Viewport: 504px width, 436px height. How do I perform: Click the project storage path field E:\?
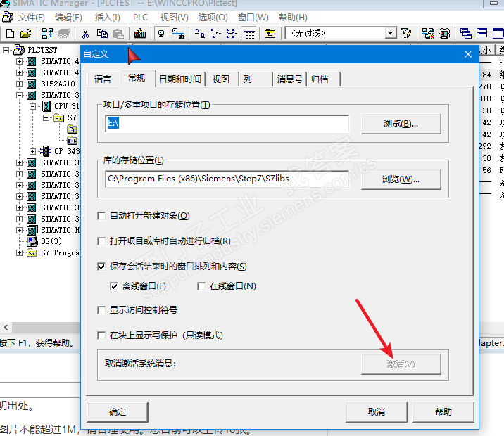coord(227,123)
